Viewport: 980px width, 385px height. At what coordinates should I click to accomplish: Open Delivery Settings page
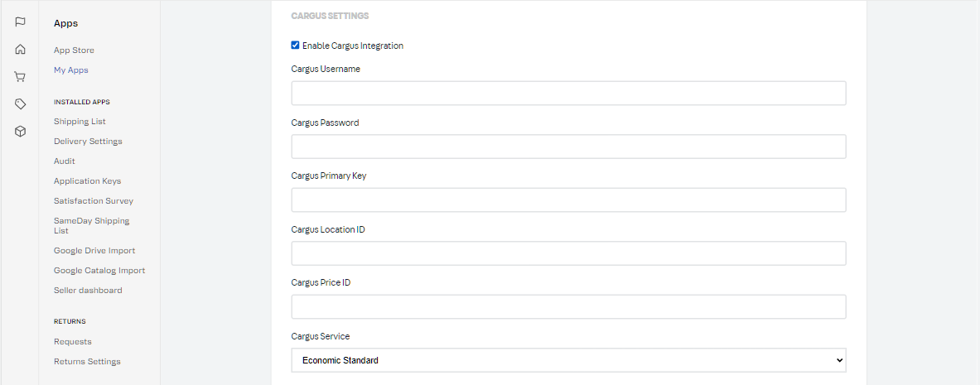(88, 142)
